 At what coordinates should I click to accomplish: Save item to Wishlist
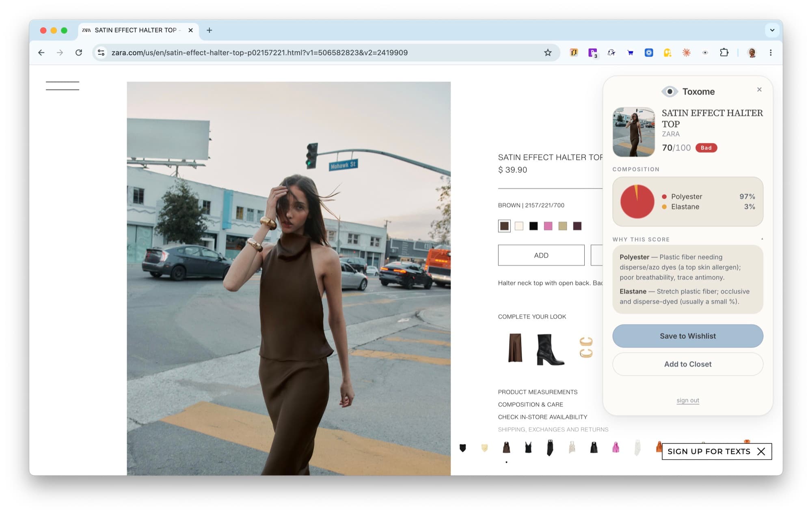(x=687, y=336)
